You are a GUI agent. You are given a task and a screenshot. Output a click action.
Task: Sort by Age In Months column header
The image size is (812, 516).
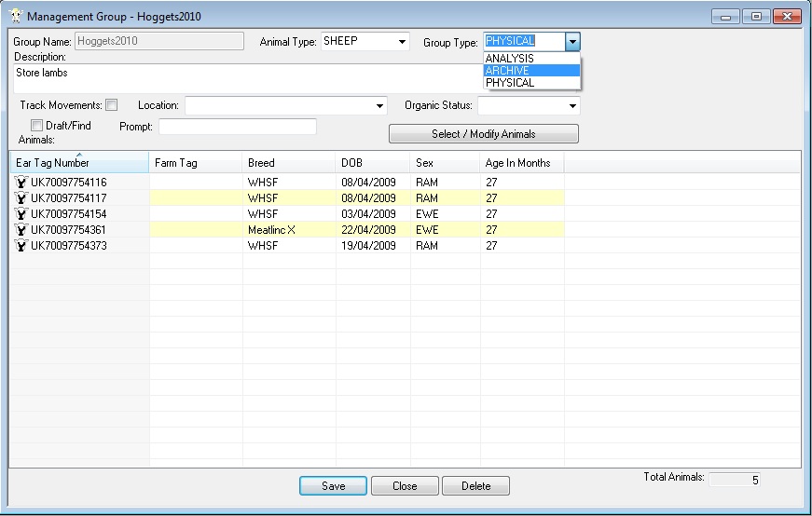[522, 162]
